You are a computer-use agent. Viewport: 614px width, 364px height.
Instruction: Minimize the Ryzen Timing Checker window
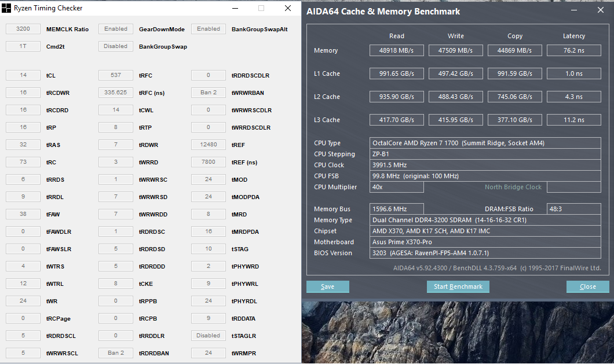235,8
